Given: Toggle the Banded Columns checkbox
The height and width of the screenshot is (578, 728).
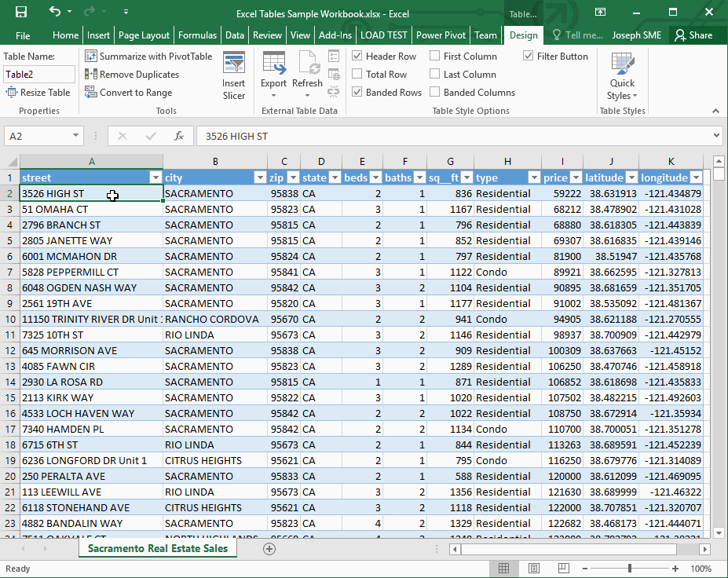Looking at the screenshot, I should (x=435, y=93).
